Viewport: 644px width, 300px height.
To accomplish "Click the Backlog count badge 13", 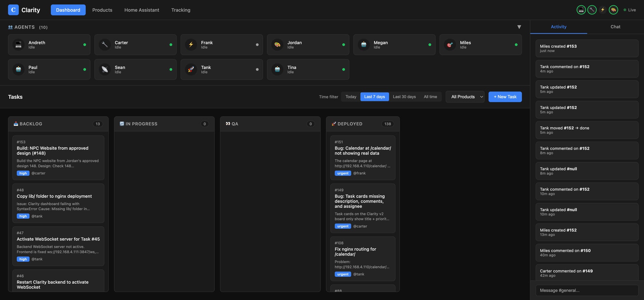I will click(98, 124).
